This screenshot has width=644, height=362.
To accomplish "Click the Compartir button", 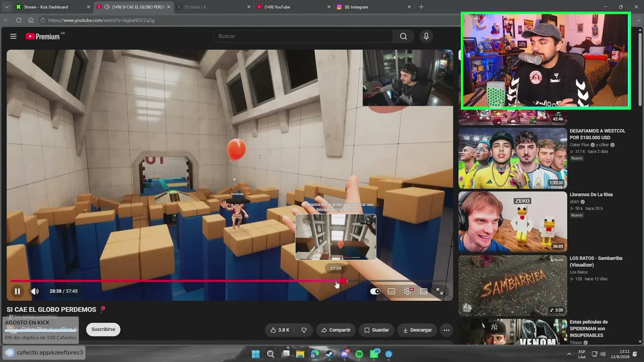I will click(336, 330).
